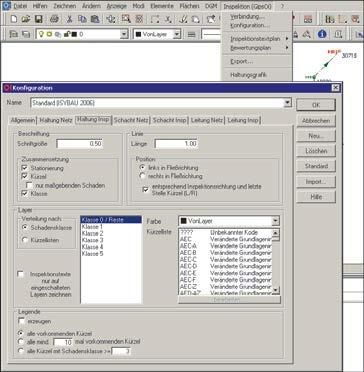The image size is (364, 372).
Task: Select rechts in Fließrichtung radio button
Action: pos(143,176)
